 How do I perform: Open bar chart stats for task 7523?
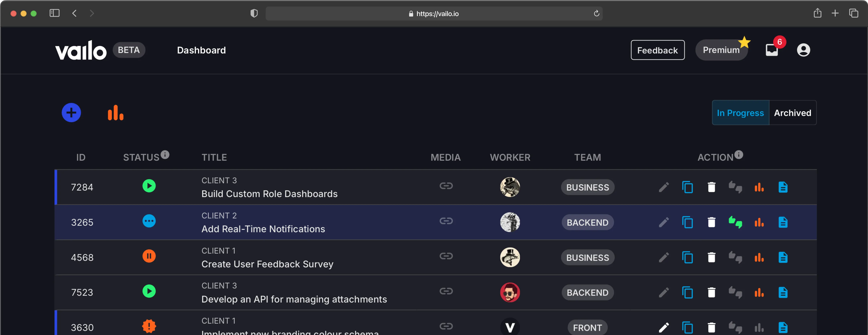coord(759,292)
